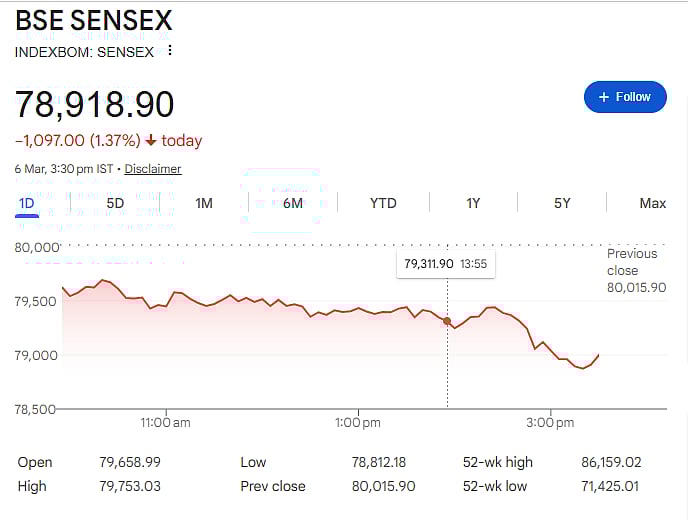Click the red down arrow beside today
Screen dimensions: 688x520
[x=151, y=141]
